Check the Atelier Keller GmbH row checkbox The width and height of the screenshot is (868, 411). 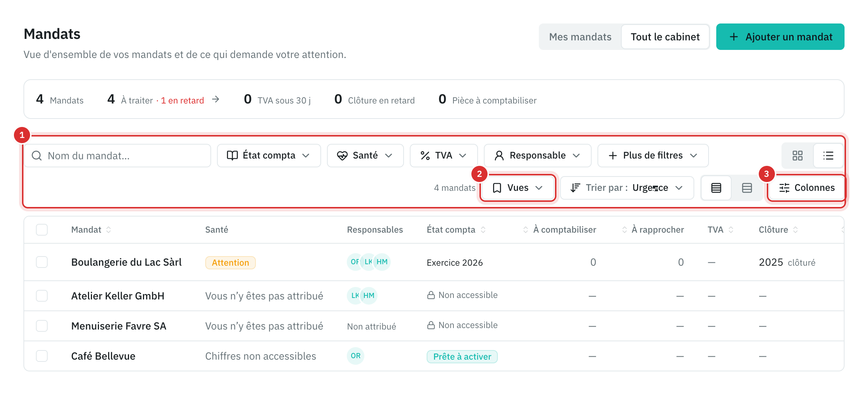click(x=42, y=296)
